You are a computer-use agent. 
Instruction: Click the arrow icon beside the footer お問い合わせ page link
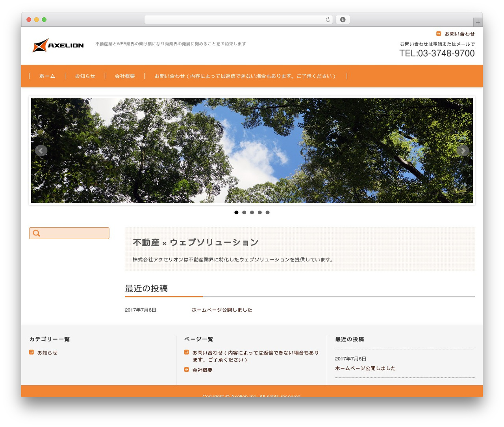click(x=187, y=352)
